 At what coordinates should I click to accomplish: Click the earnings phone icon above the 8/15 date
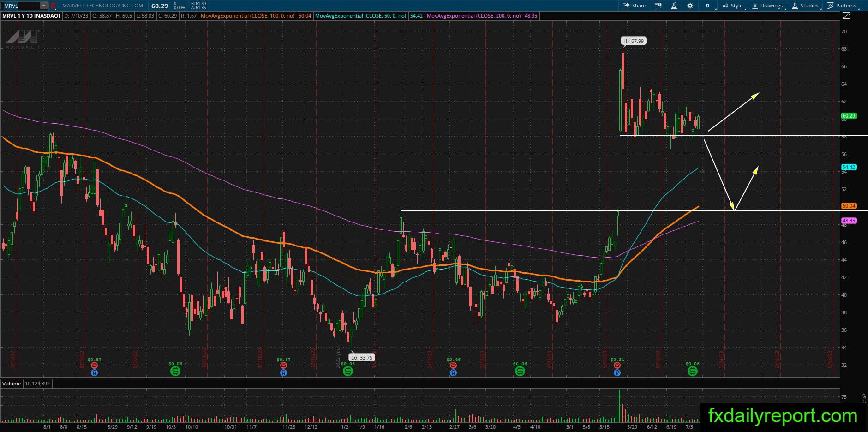coord(95,365)
